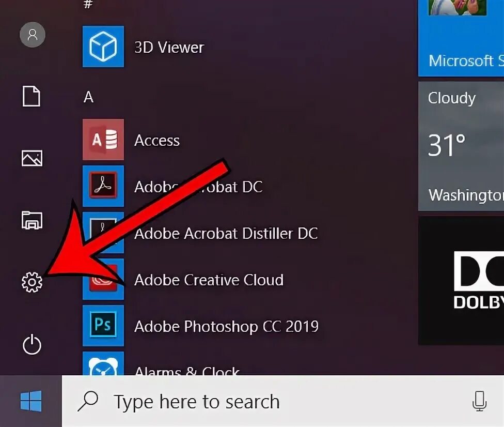Launch 3D Viewer app icon
Viewport: 504px width, 427px height.
pos(103,47)
